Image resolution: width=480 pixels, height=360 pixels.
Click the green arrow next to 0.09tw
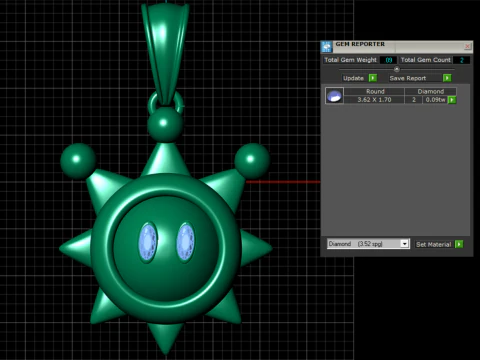(x=452, y=100)
